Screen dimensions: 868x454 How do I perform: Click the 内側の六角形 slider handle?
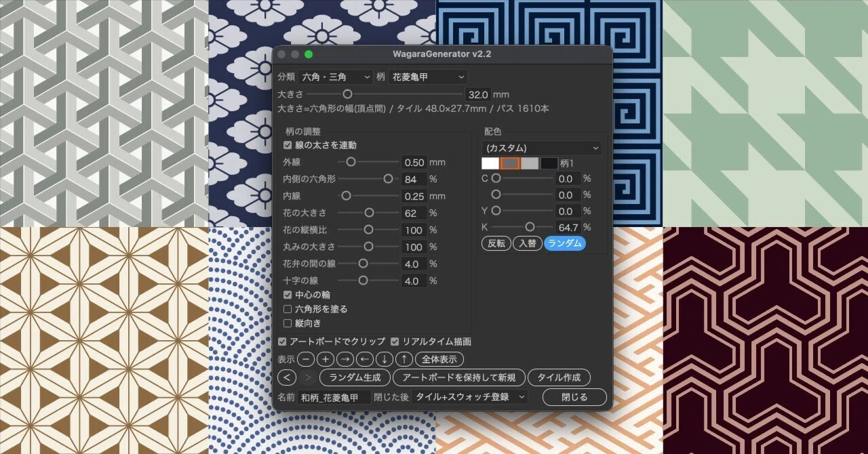point(388,179)
